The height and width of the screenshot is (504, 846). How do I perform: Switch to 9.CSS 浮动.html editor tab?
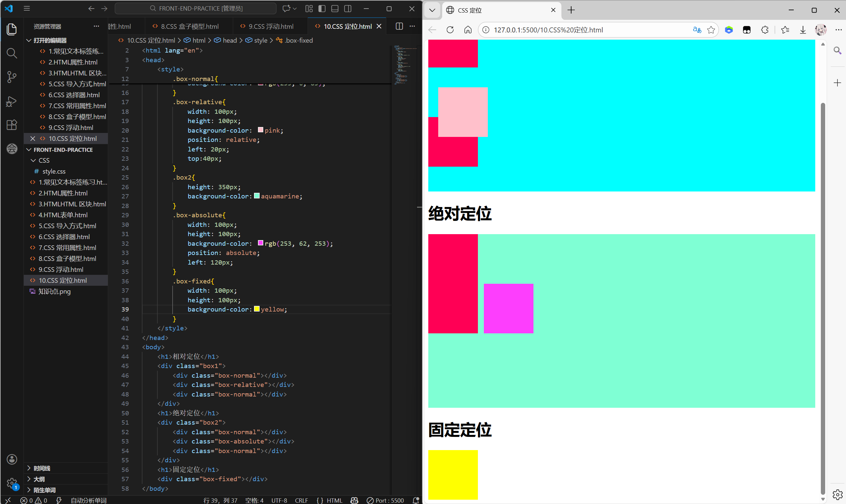270,26
